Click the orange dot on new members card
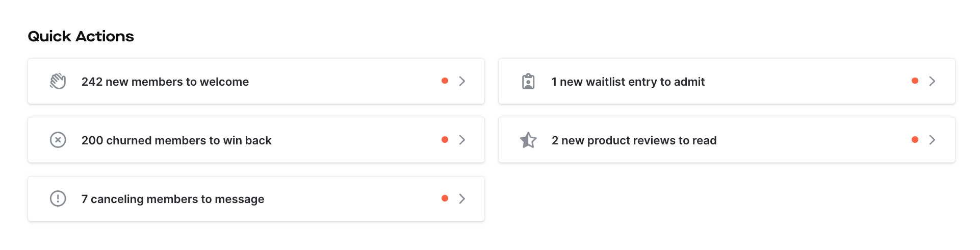 445,81
